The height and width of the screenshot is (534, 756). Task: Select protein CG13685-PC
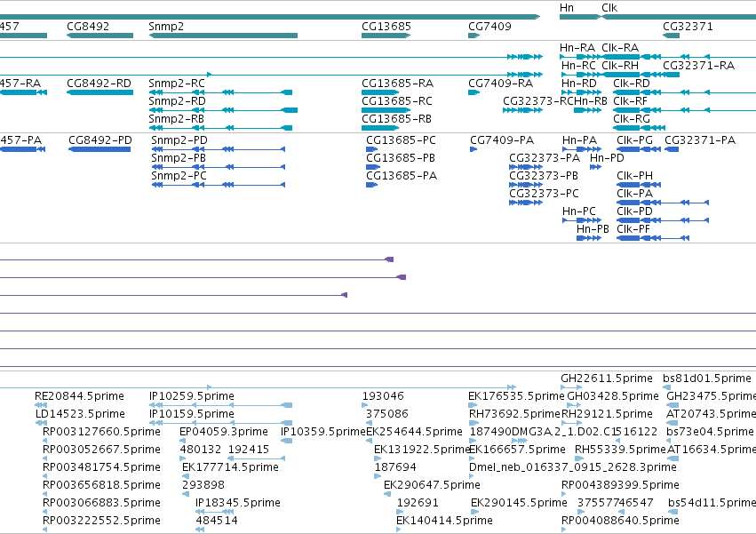401,140
